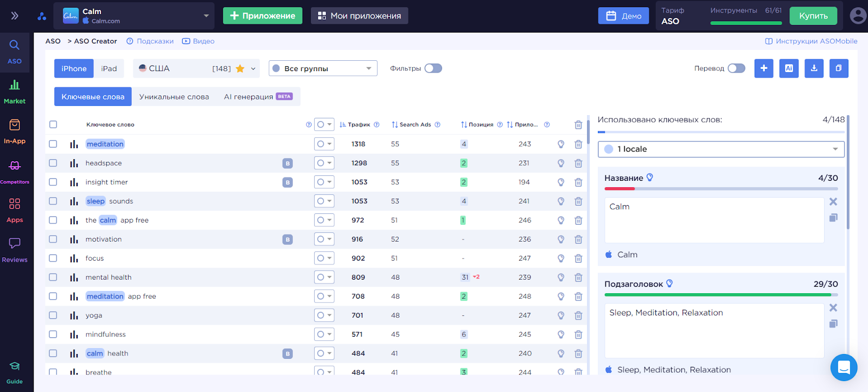Switch to the iPad tab
The image size is (868, 392).
tap(109, 68)
